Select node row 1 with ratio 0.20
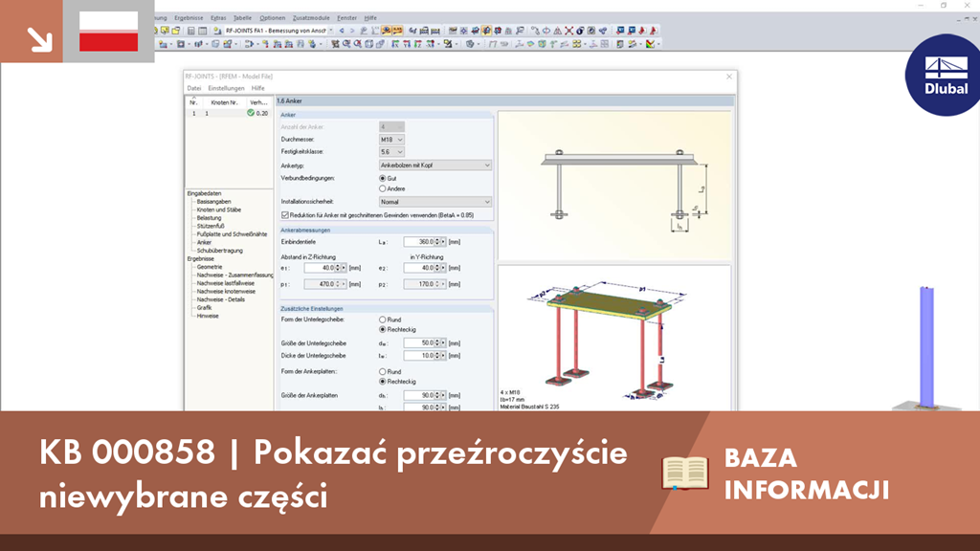 (x=229, y=113)
